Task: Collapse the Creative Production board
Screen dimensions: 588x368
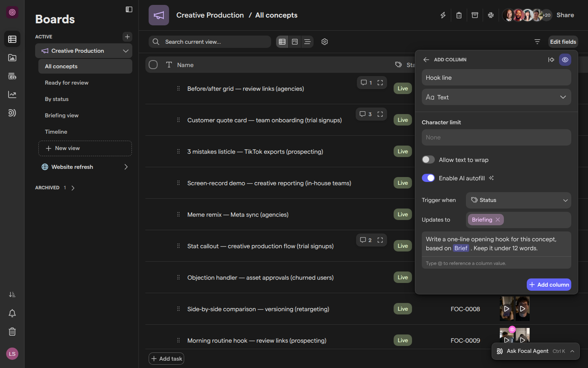Action: (x=126, y=51)
